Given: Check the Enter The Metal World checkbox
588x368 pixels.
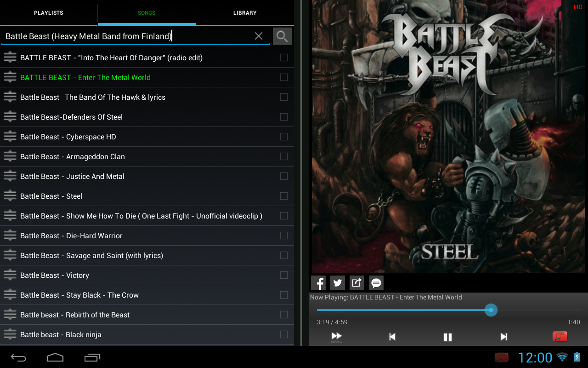Looking at the screenshot, I should click(284, 77).
